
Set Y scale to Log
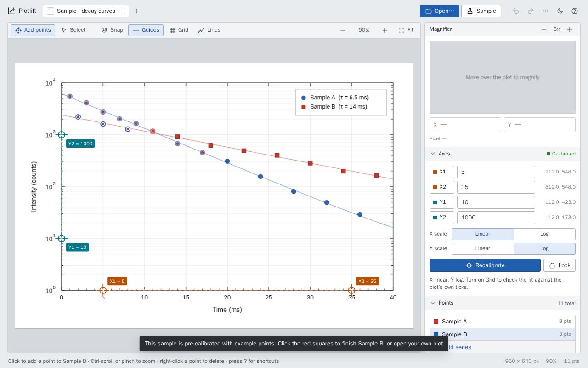(544, 249)
